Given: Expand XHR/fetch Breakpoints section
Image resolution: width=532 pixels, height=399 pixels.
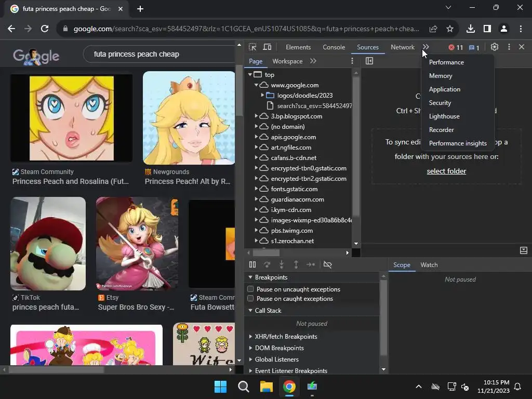Looking at the screenshot, I should tap(250, 337).
